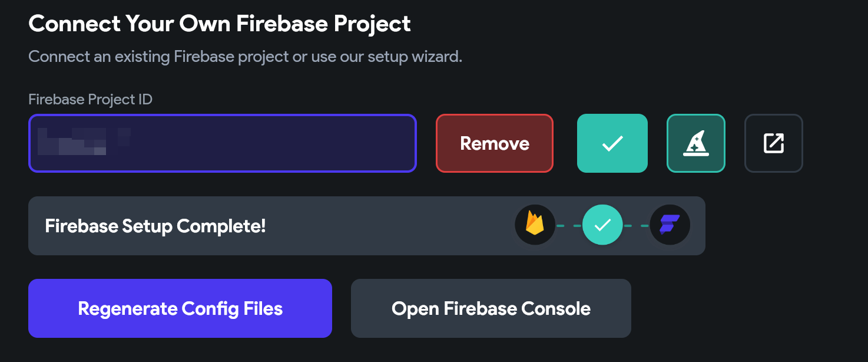Click the dashed connector between Firebase and checkmark
The image size is (868, 362).
[x=569, y=225]
